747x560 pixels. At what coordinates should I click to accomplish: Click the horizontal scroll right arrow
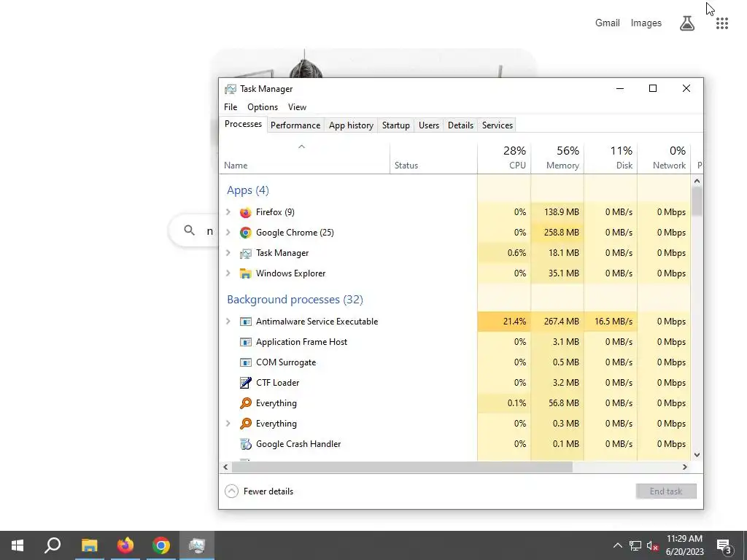tap(685, 467)
